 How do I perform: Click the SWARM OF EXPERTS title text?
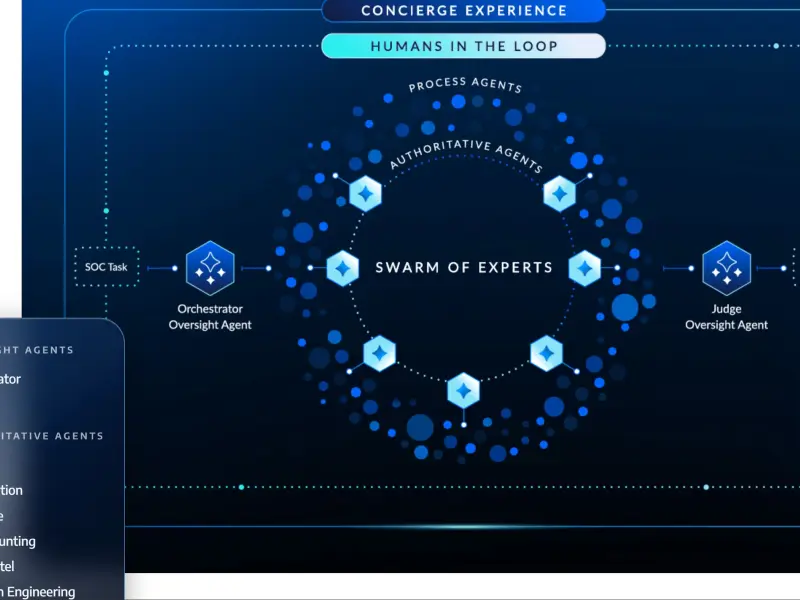464,268
